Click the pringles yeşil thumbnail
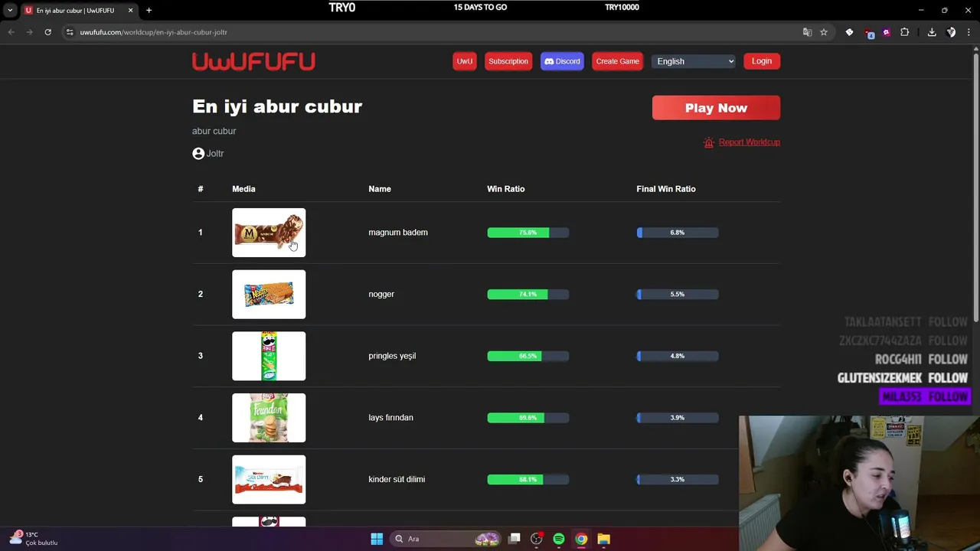Viewport: 980px width, 551px height. pos(269,356)
